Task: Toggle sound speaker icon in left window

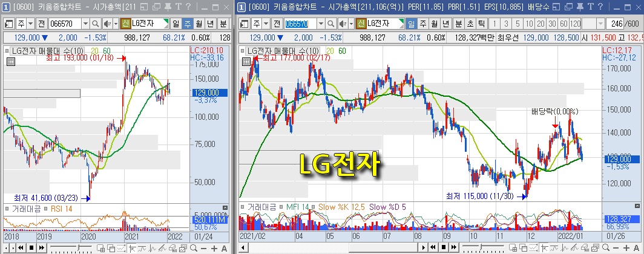Action: click(107, 24)
